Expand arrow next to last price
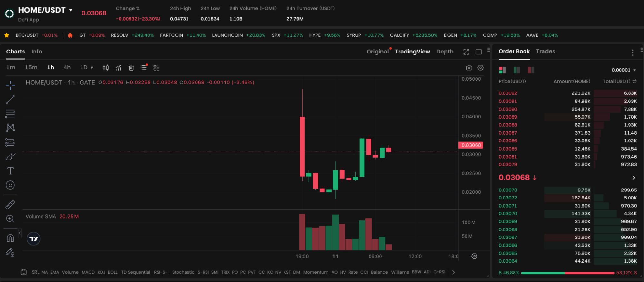Screen dimensions: 644x282 click(634, 178)
